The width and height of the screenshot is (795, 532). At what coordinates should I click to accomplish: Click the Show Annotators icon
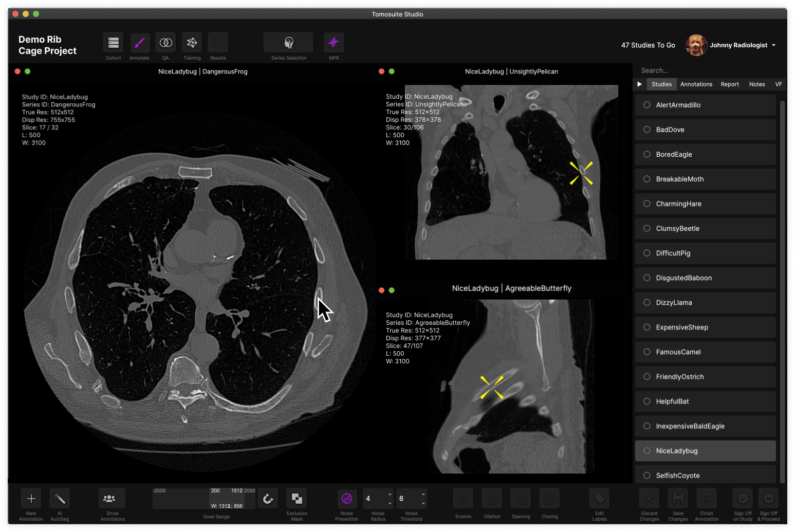click(x=112, y=499)
